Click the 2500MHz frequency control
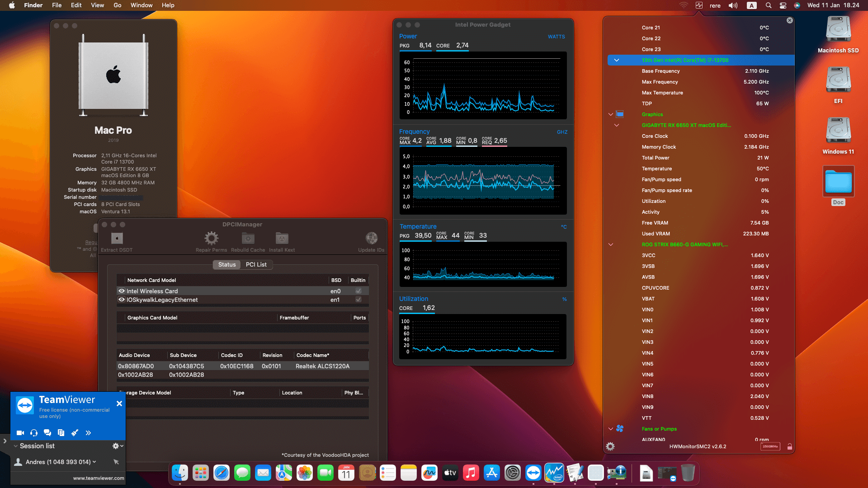The image size is (868, 488). point(769,446)
